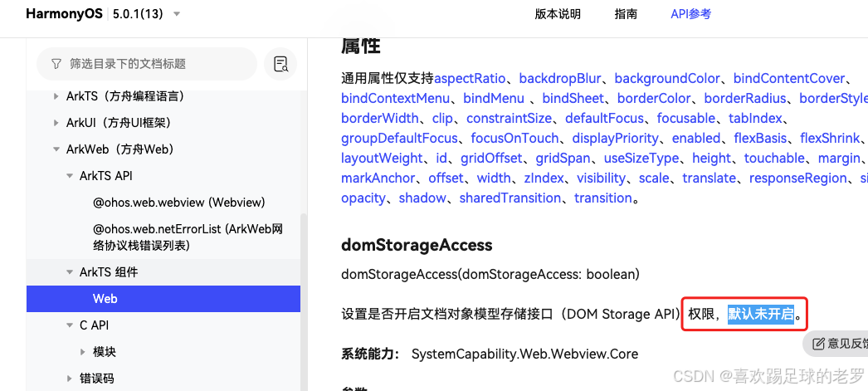Open the gridOffset link

491,158
